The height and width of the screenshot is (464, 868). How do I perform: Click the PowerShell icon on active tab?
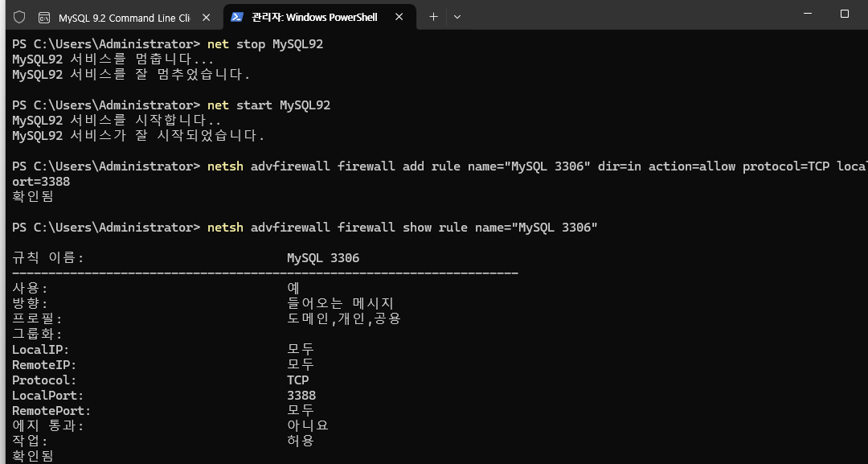coord(237,17)
